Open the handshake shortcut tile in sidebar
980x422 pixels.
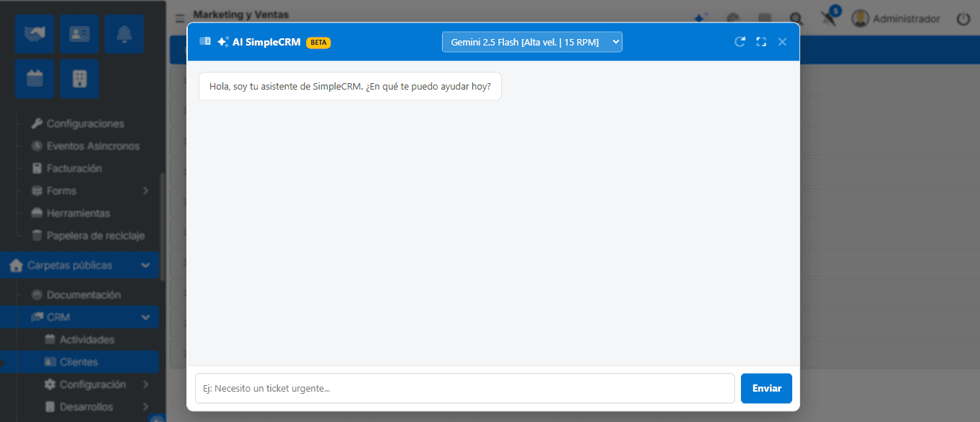tap(35, 34)
